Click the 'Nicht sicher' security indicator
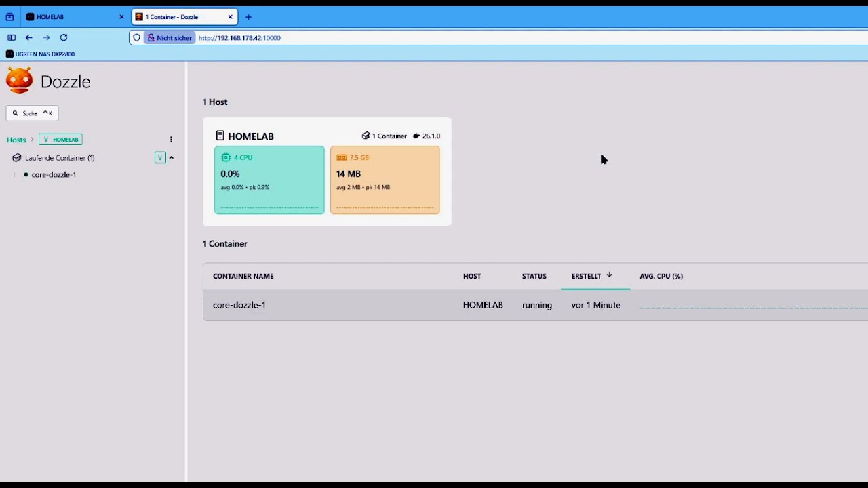The height and width of the screenshot is (488, 868). [170, 38]
